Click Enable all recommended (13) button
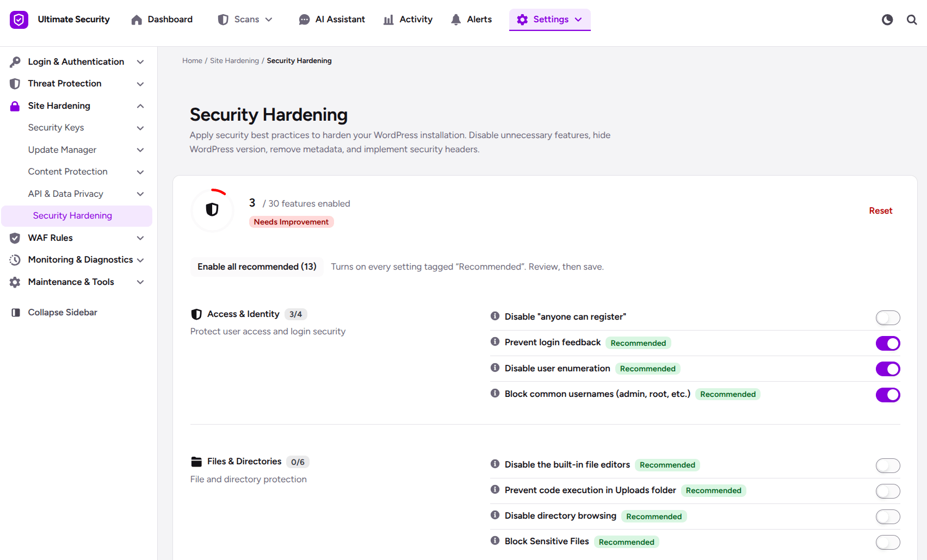The image size is (927, 560). [257, 267]
